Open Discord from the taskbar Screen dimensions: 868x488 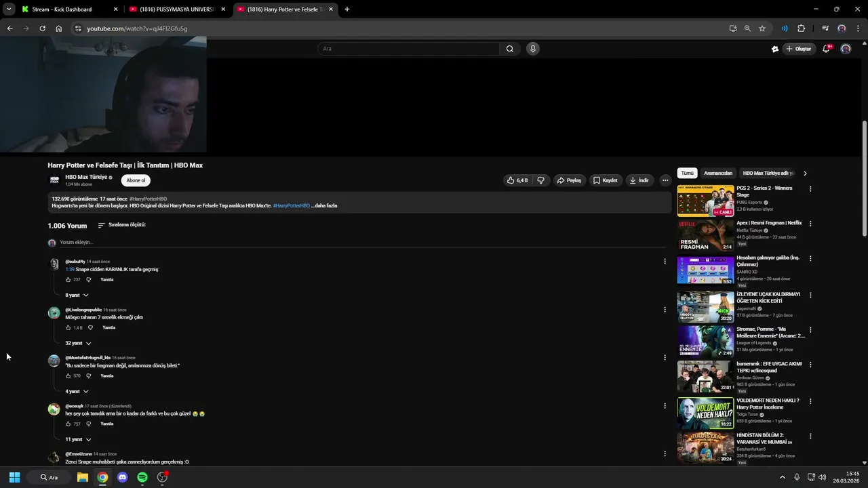click(122, 477)
